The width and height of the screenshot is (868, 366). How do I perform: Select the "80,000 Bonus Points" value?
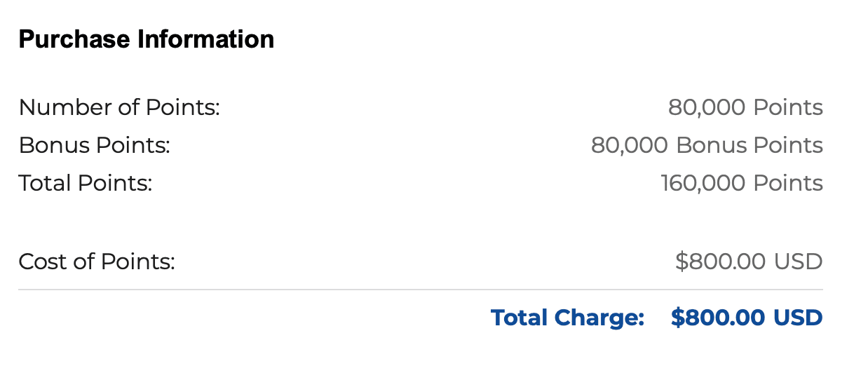pyautogui.click(x=707, y=146)
